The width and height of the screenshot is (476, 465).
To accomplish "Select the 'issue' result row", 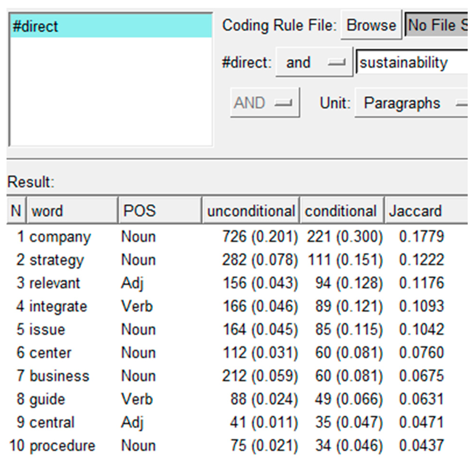I will [47, 329].
